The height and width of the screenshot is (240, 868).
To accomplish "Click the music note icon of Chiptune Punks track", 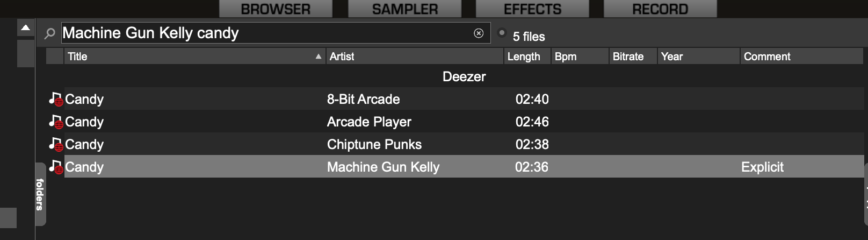I will click(56, 144).
